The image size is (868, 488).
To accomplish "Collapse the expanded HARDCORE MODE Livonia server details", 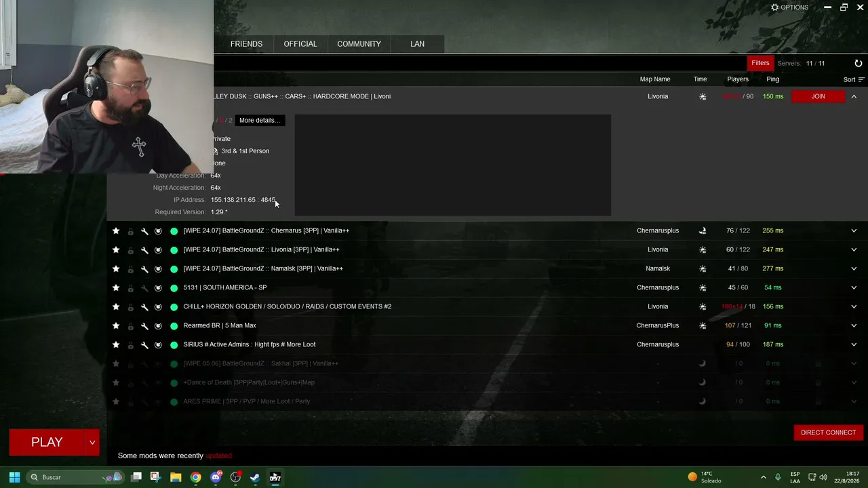I will click(x=854, y=96).
